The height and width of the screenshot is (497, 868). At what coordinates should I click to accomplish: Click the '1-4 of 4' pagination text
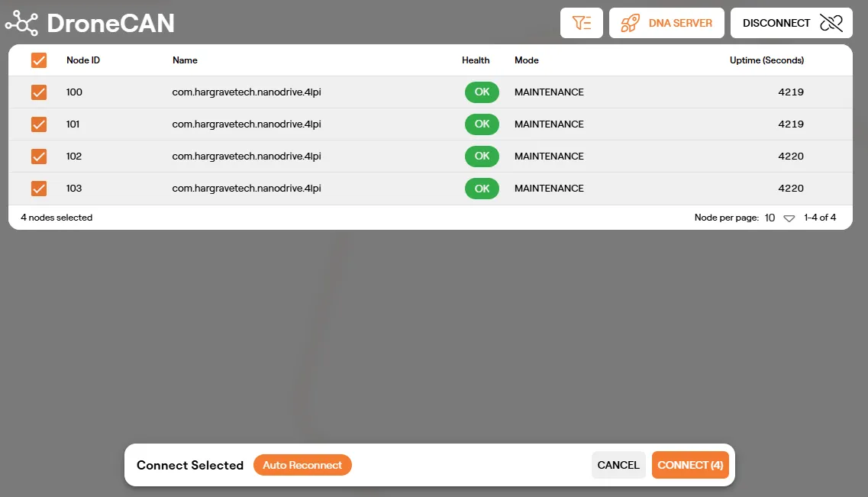tap(820, 218)
